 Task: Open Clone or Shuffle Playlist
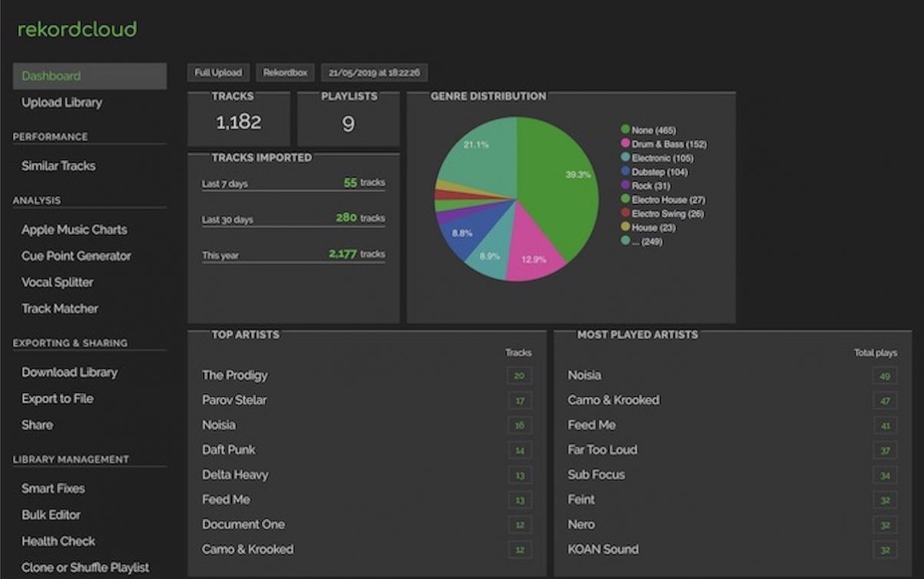point(85,567)
